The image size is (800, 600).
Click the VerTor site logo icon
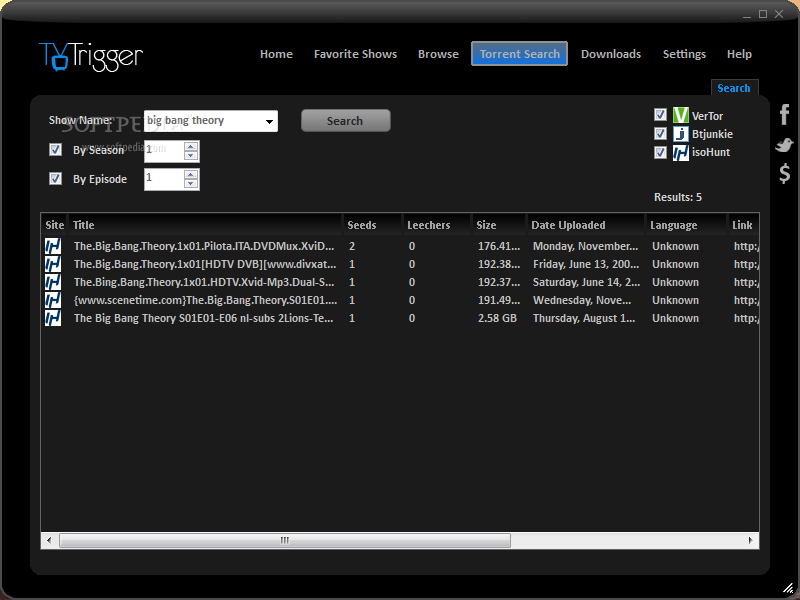[681, 115]
